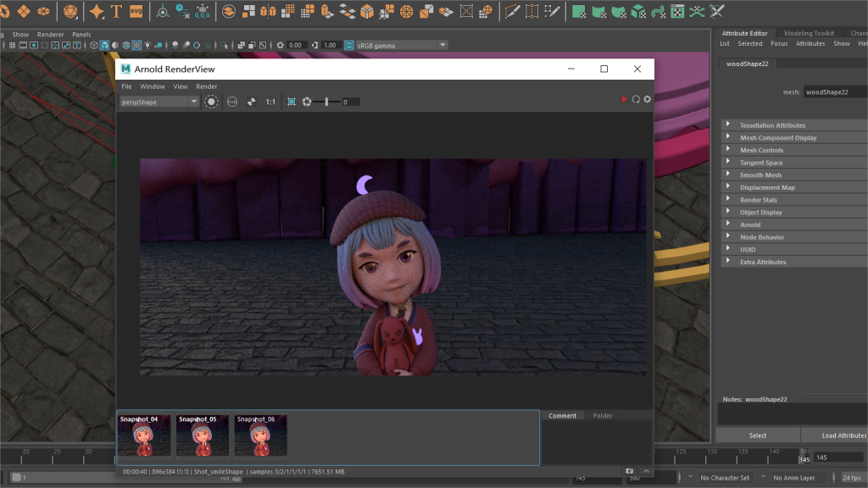868x488 pixels.
Task: Click the Planar UV mapping green icon
Action: click(x=579, y=11)
